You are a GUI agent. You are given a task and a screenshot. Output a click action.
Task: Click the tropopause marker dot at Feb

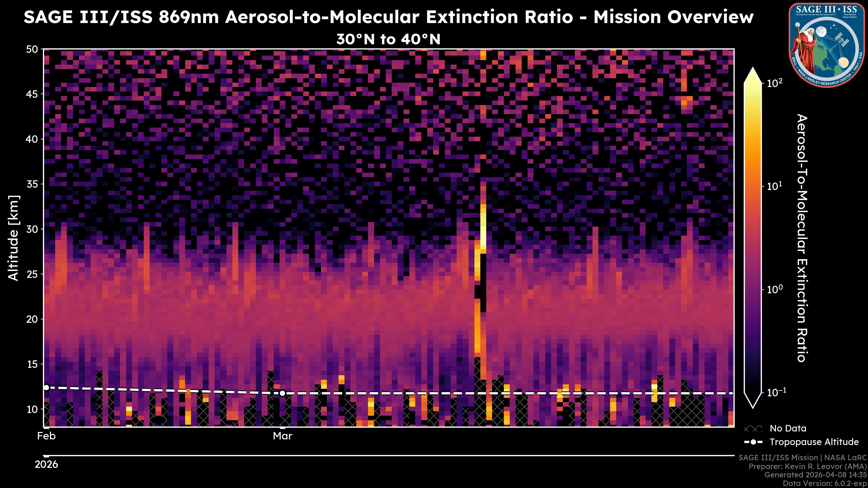[x=47, y=388]
